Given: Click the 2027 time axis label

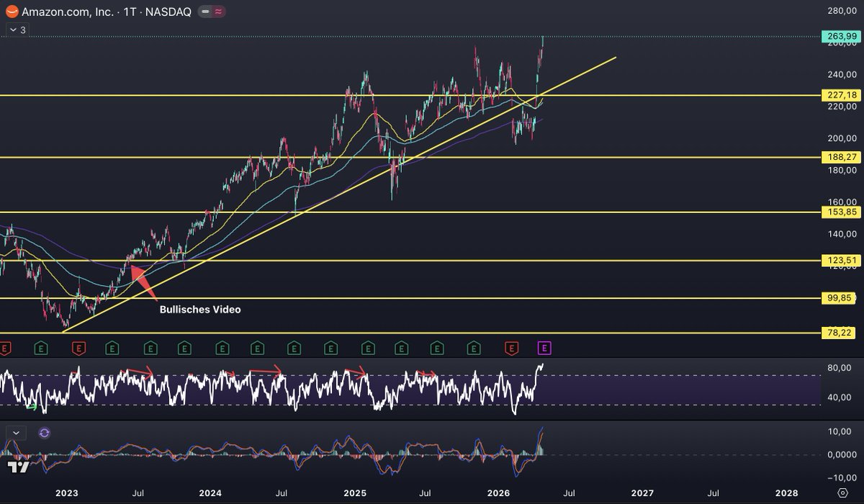Looking at the screenshot, I should click(642, 493).
